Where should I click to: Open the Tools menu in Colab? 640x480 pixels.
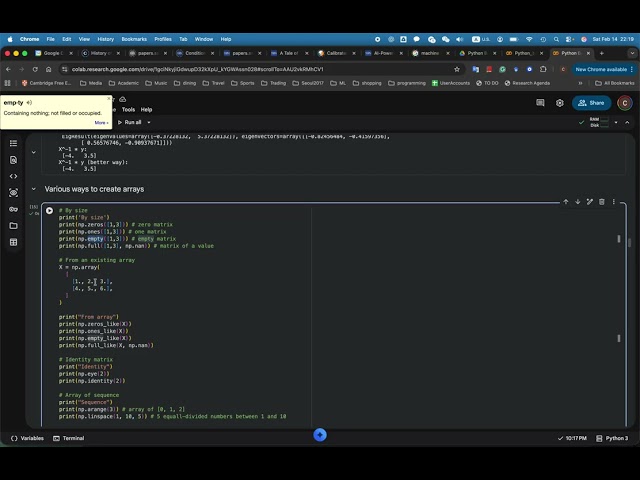[x=128, y=109]
